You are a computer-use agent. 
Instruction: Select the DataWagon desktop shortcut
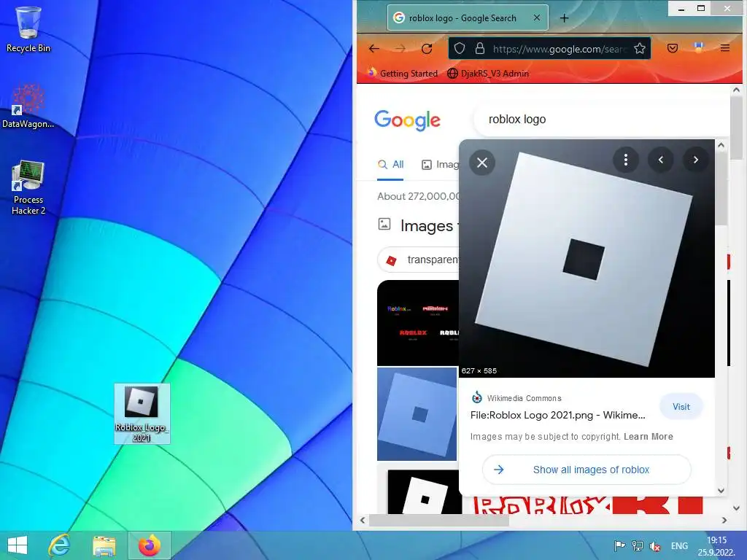click(x=28, y=106)
